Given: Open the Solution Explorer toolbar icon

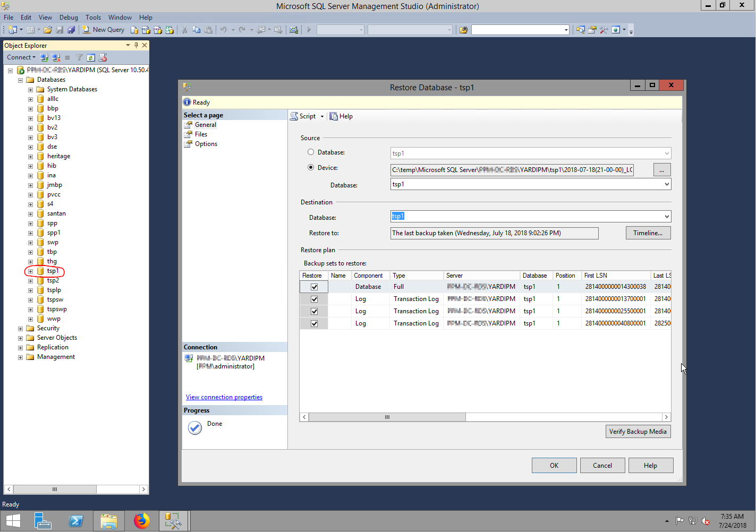Looking at the screenshot, I should click(x=580, y=30).
